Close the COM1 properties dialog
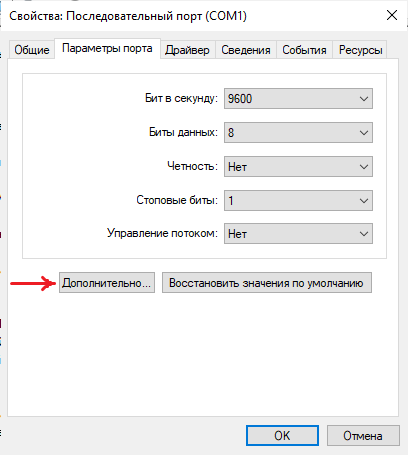This screenshot has width=408, height=455. (x=392, y=15)
